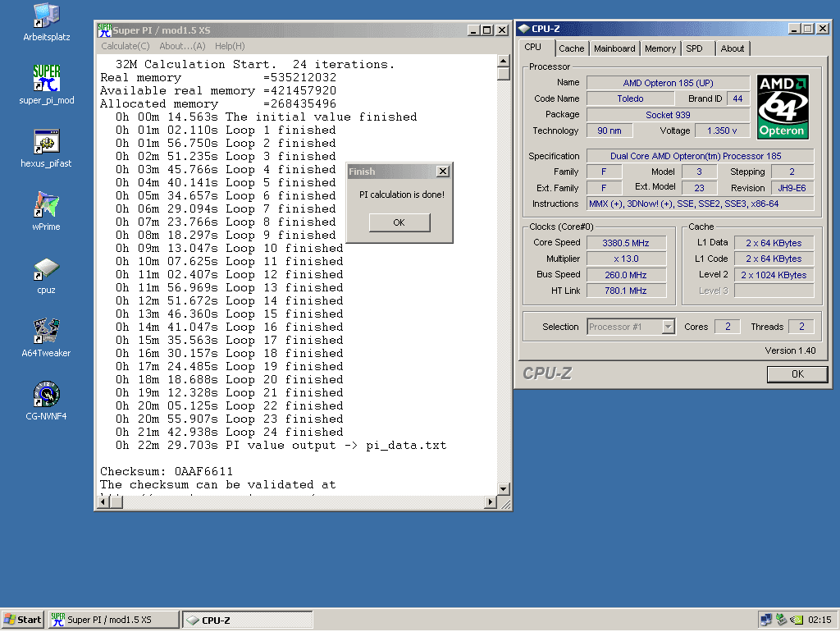Screen dimensions: 840x632
Task: Click the Voltage value '1.350 v'
Action: pyautogui.click(x=722, y=131)
